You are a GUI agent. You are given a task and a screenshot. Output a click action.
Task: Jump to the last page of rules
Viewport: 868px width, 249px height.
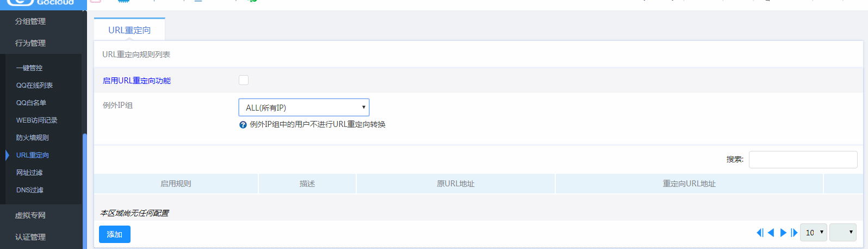tap(795, 233)
